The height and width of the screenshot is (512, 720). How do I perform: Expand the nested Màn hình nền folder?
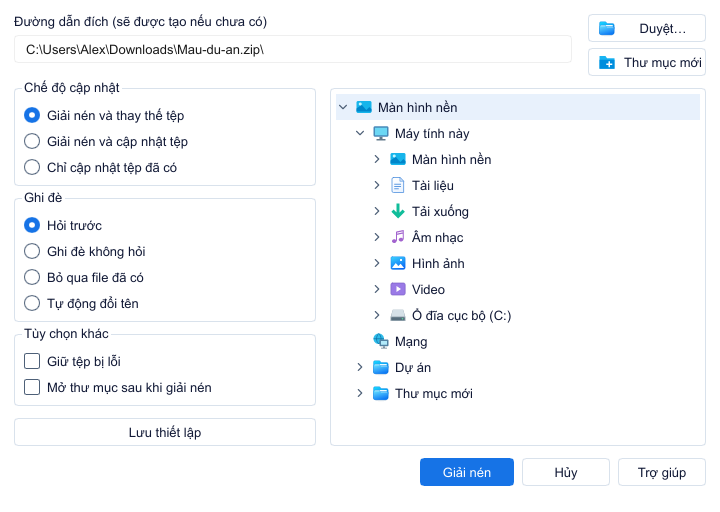click(377, 159)
